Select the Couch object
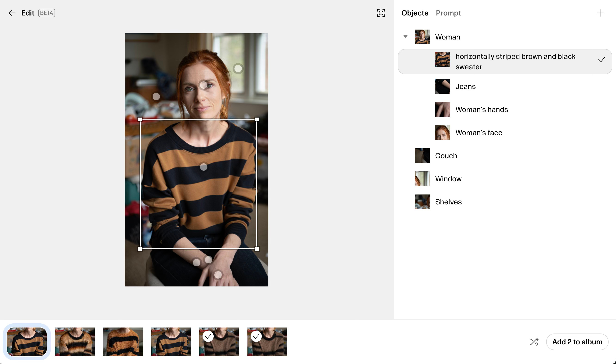This screenshot has width=616, height=364. point(446,155)
